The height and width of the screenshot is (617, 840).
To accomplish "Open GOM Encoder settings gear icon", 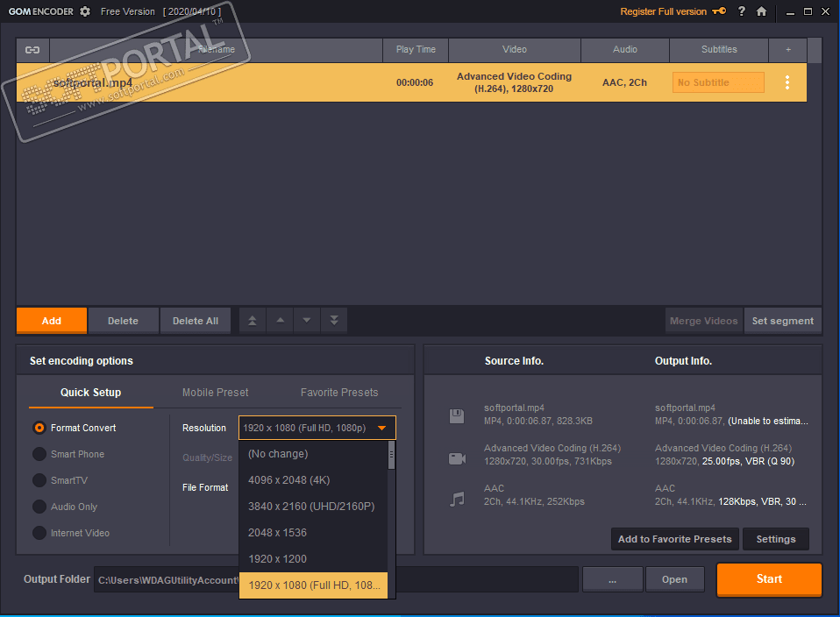I will [85, 11].
